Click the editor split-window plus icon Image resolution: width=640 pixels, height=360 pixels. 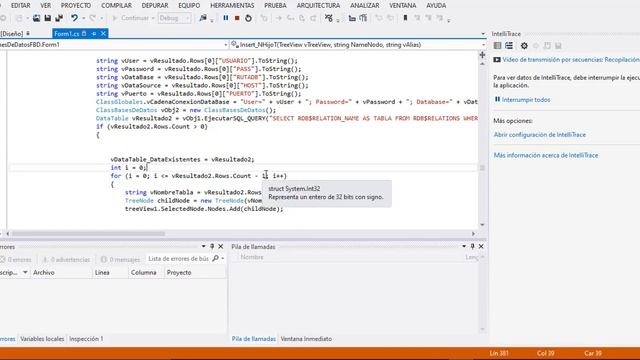pyautogui.click(x=482, y=55)
